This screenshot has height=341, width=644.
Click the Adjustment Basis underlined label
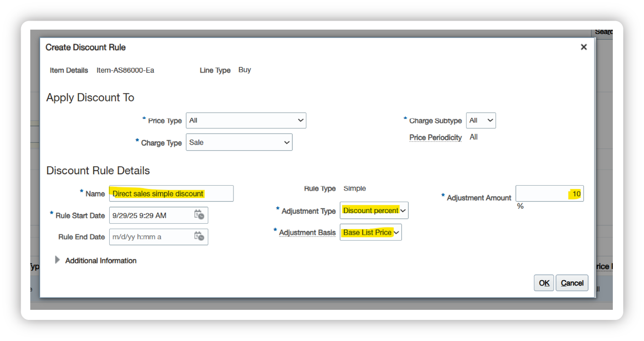coord(307,233)
